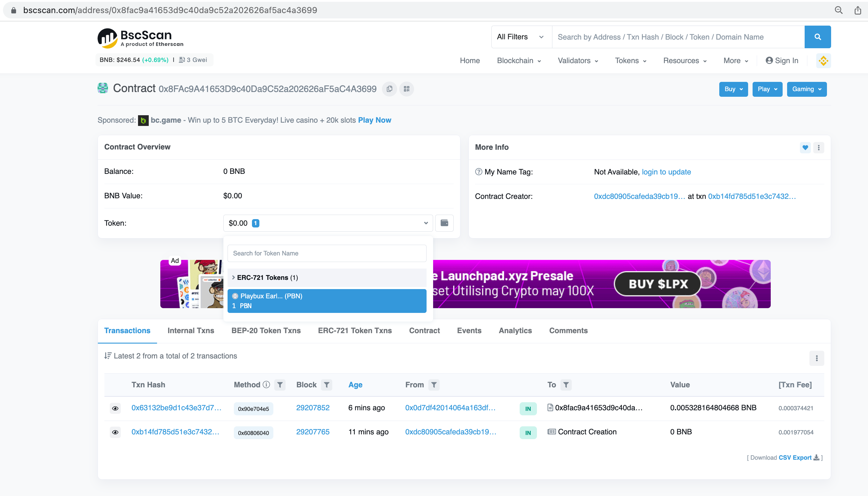The height and width of the screenshot is (496, 868).
Task: Focus the Search for Token Name field
Action: 327,253
